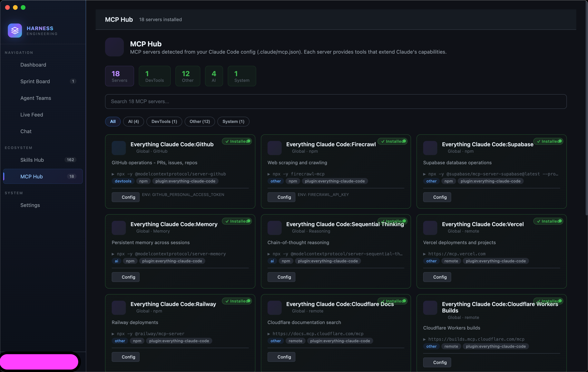Open the Chat page
This screenshot has width=588, height=372.
point(43,131)
